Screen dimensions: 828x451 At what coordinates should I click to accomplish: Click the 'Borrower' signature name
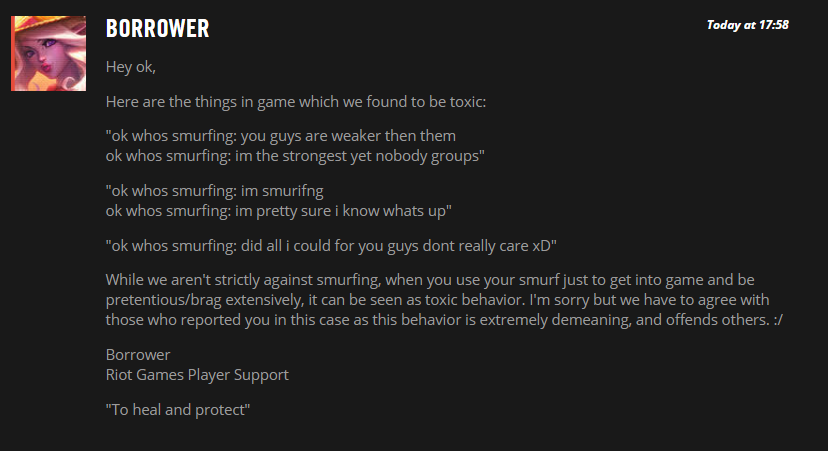pos(138,354)
